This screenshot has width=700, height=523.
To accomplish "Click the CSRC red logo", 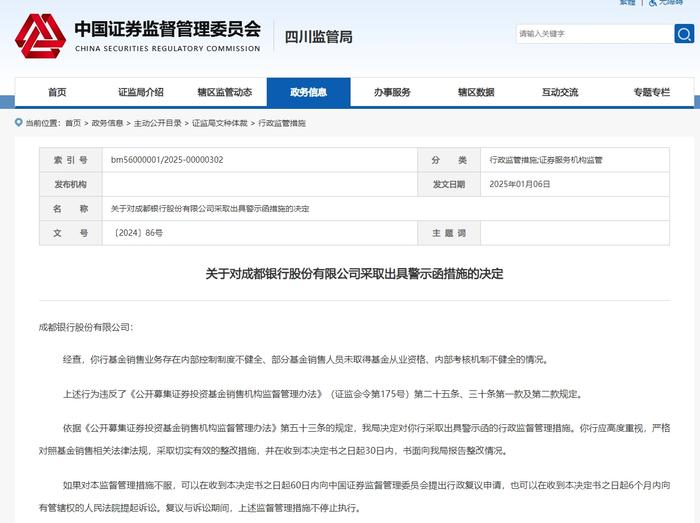I will pos(40,36).
